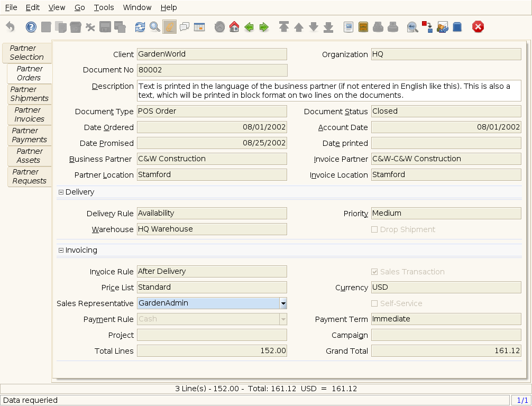This screenshot has height=406, width=532.
Task: Open the Sales Representative dropdown
Action: click(283, 303)
